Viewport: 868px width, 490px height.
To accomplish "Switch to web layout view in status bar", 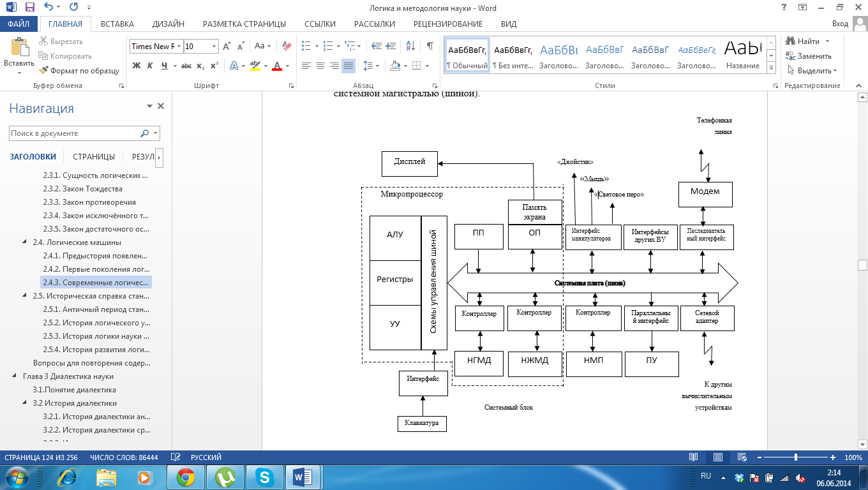I will click(742, 457).
